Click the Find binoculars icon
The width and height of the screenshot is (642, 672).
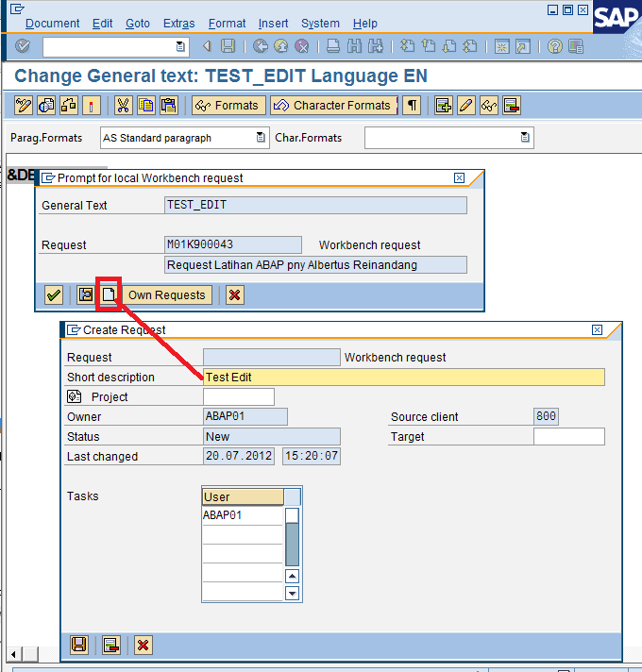click(x=354, y=46)
